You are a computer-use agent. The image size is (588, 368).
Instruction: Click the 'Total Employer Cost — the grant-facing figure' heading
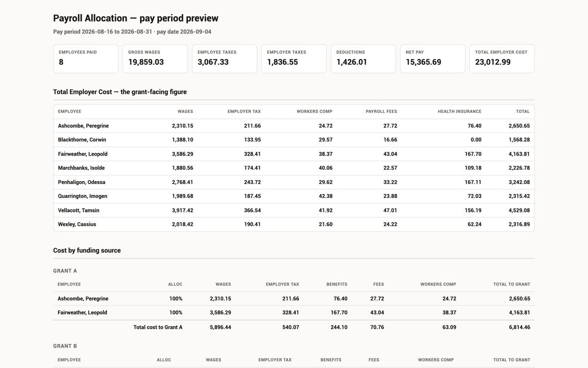point(120,92)
